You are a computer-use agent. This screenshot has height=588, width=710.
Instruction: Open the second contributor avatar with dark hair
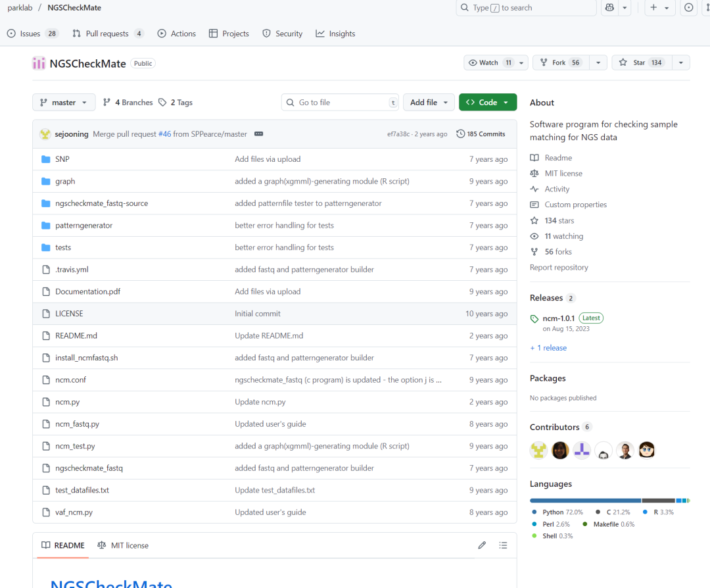pos(560,451)
